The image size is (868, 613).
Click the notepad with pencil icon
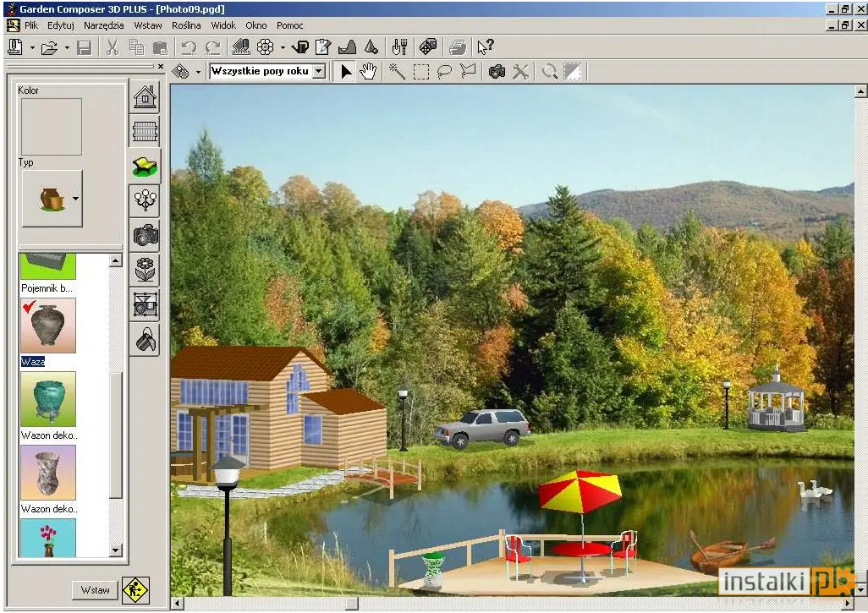tap(322, 47)
